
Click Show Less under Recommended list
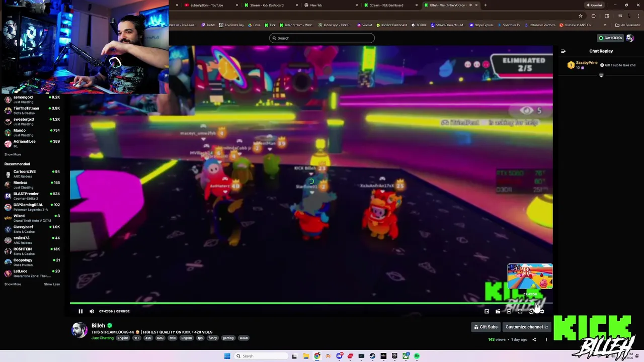tap(52, 284)
